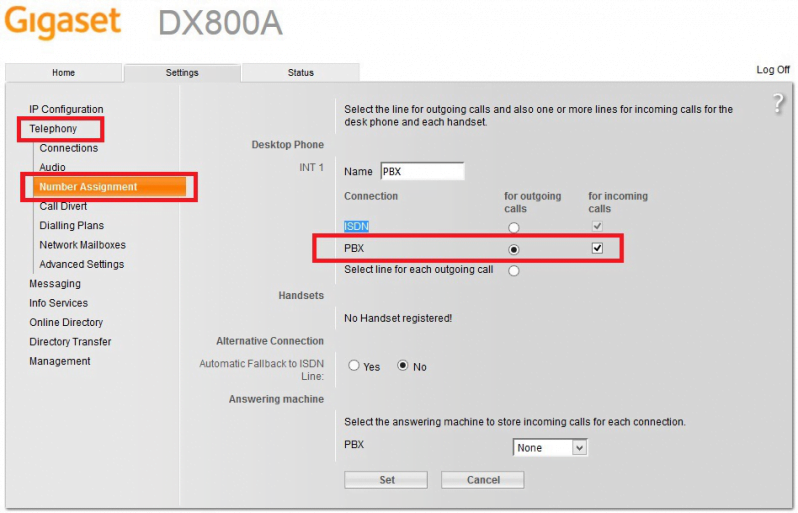The width and height of the screenshot is (798, 513).
Task: Open Directory Transfer menu
Action: point(70,341)
